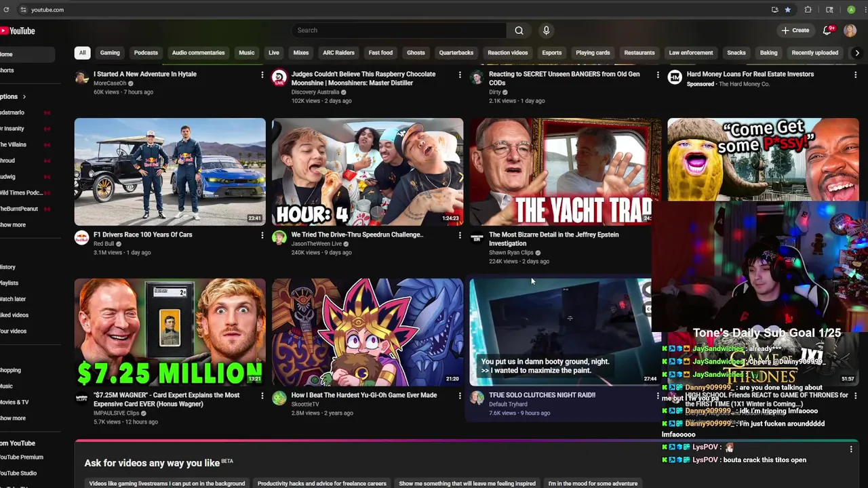Open options for Hard Money Loans ad
This screenshot has width=868, height=488.
point(855,75)
